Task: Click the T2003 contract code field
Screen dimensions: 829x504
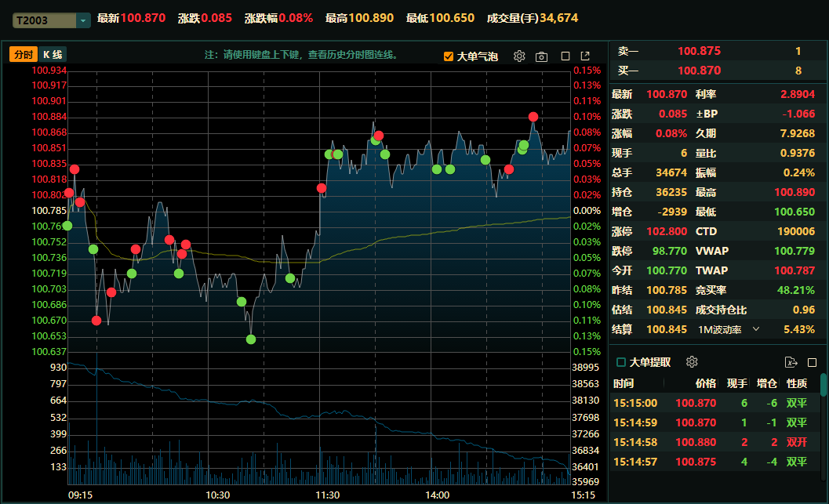Action: coord(45,20)
